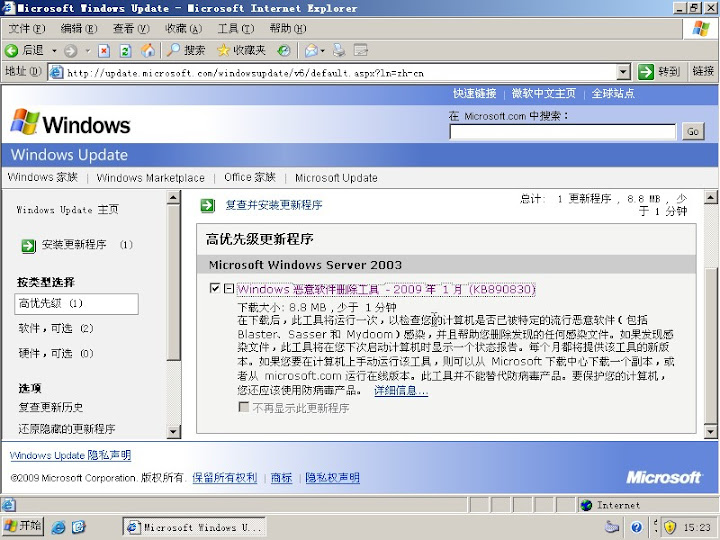Click the Edit page toolbar icon
The height and width of the screenshot is (540, 720).
(x=361, y=50)
